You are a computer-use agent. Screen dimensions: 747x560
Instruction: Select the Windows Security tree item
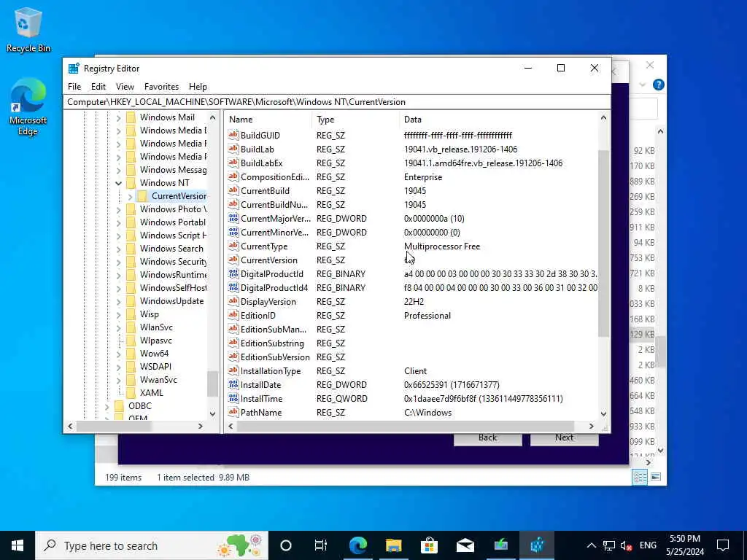tap(173, 262)
